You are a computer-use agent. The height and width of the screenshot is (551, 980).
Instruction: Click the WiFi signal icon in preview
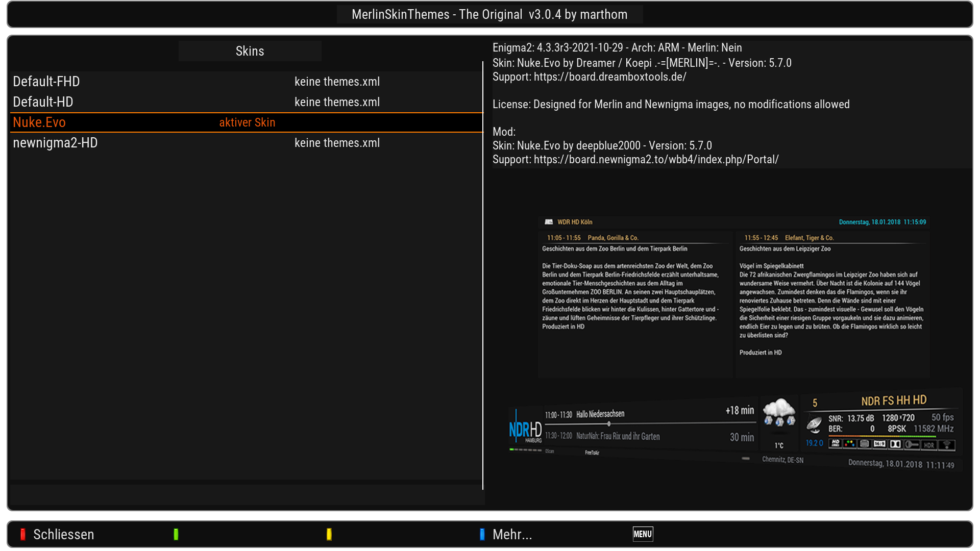click(947, 445)
